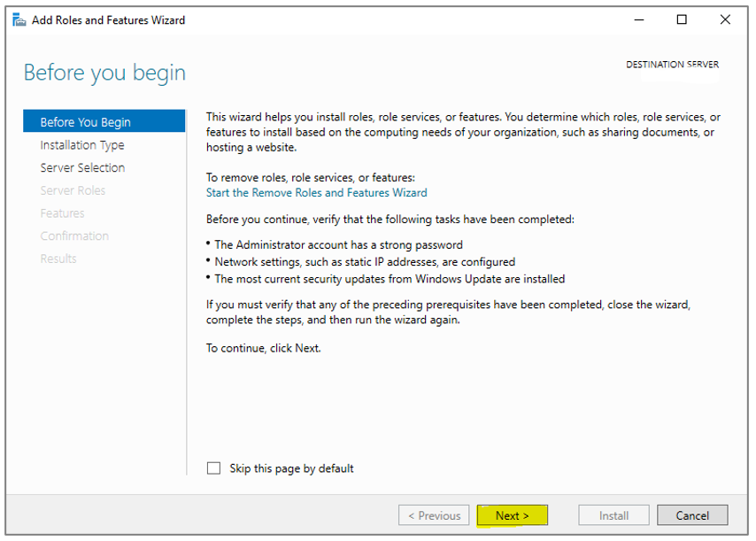Minimize the wizard window
The image size is (756, 541).
click(638, 19)
